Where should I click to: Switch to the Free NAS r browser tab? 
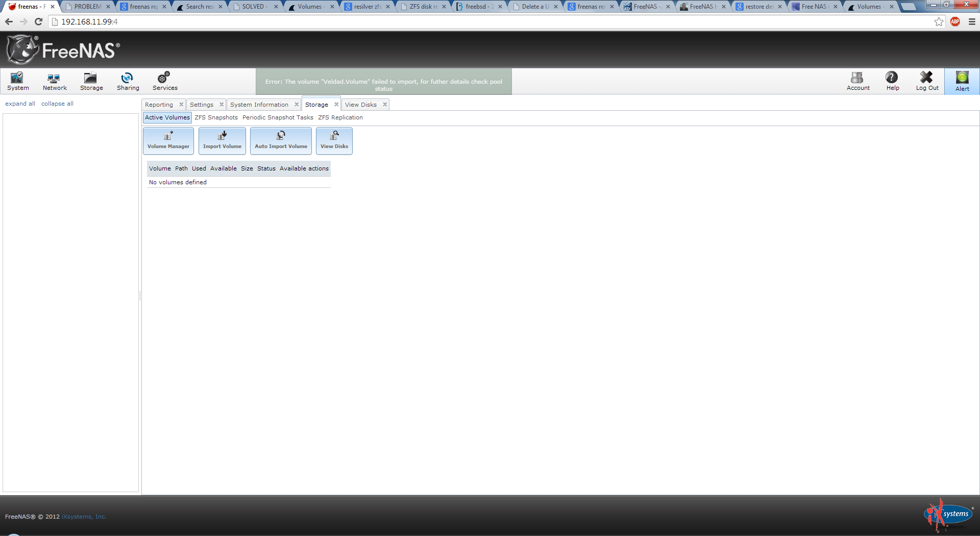815,7
